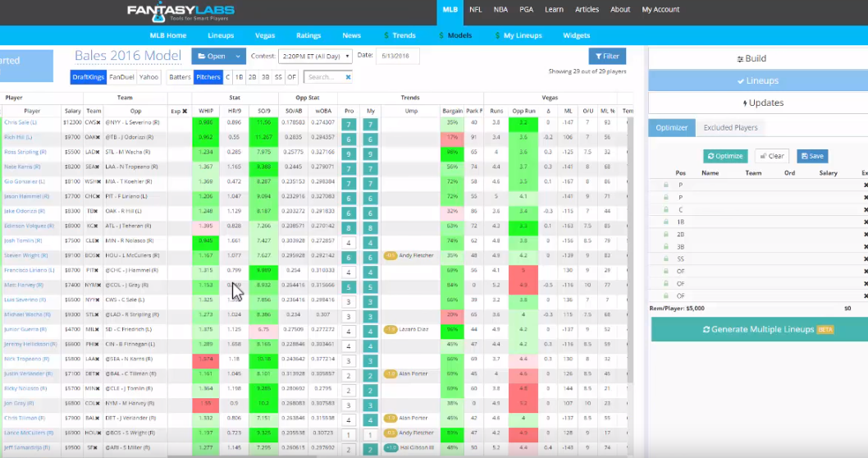868x458 pixels.
Task: Click the X icon next to team OAK
Action: 98,137
